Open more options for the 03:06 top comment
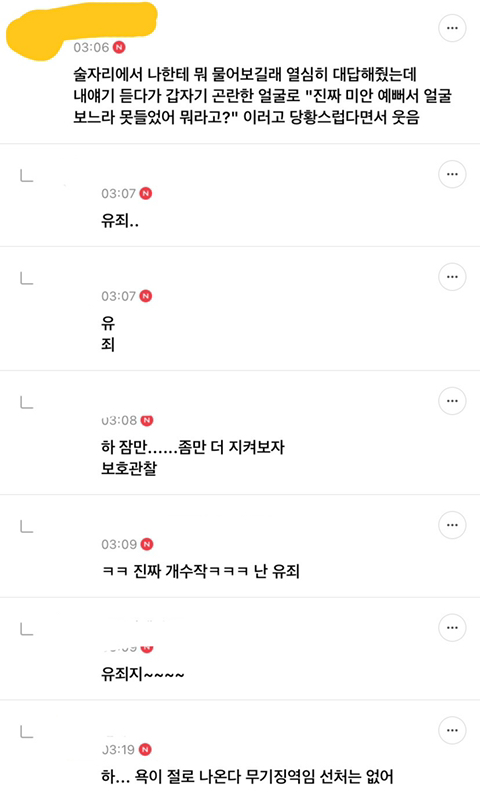The height and width of the screenshot is (798, 480). coord(452,28)
